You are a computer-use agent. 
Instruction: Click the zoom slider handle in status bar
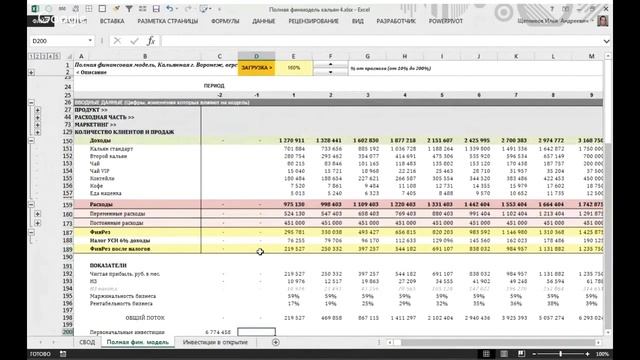tap(561, 354)
